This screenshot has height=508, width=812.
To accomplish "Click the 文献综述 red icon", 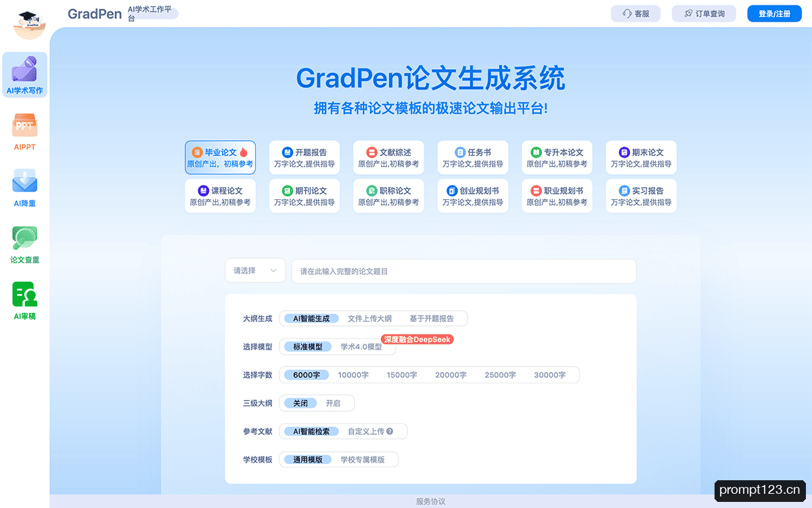I will [x=371, y=152].
